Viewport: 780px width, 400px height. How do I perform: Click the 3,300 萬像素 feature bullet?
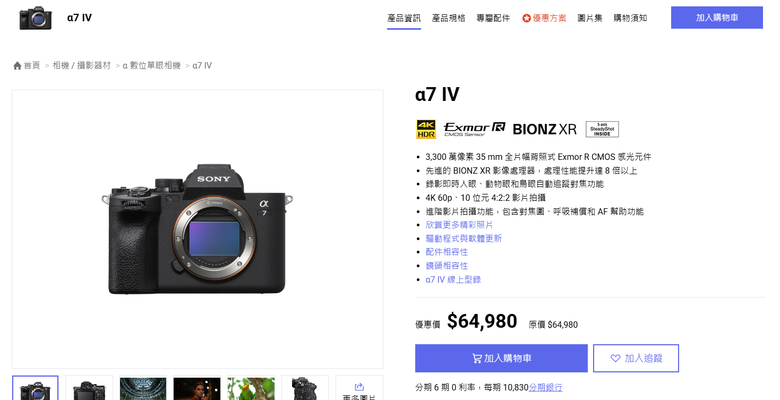(x=538, y=157)
